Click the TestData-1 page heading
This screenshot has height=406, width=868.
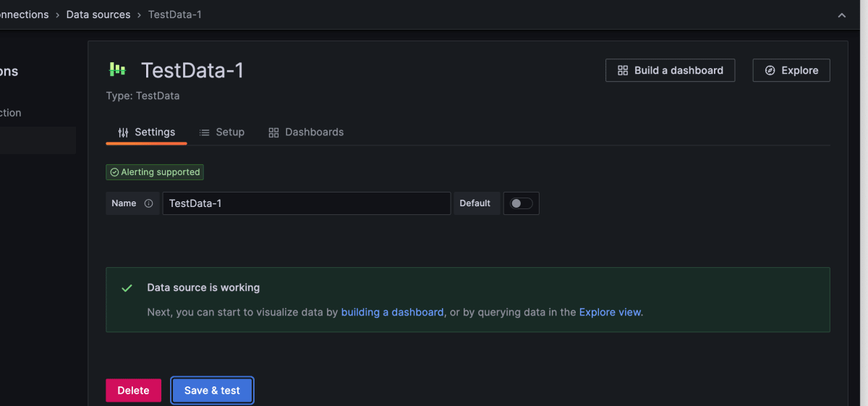[x=192, y=70]
